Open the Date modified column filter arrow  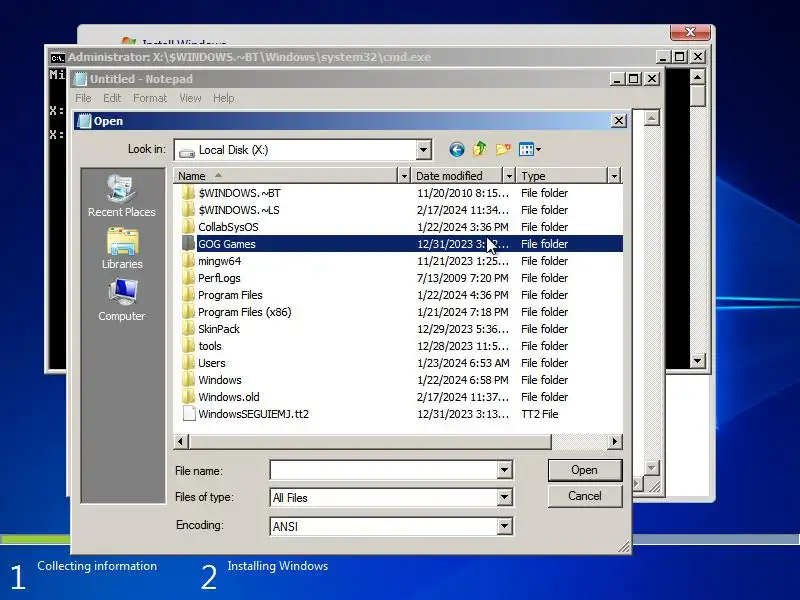[509, 176]
